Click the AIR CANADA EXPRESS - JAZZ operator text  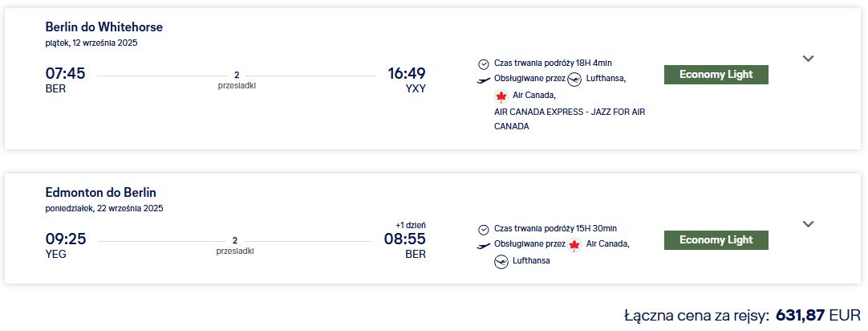click(x=570, y=119)
